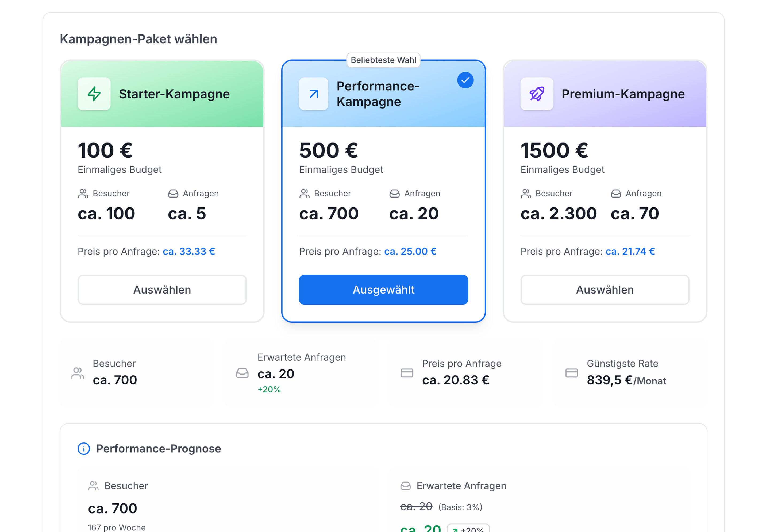Click the card icon beside Preis pro Anfrage

pyautogui.click(x=406, y=373)
